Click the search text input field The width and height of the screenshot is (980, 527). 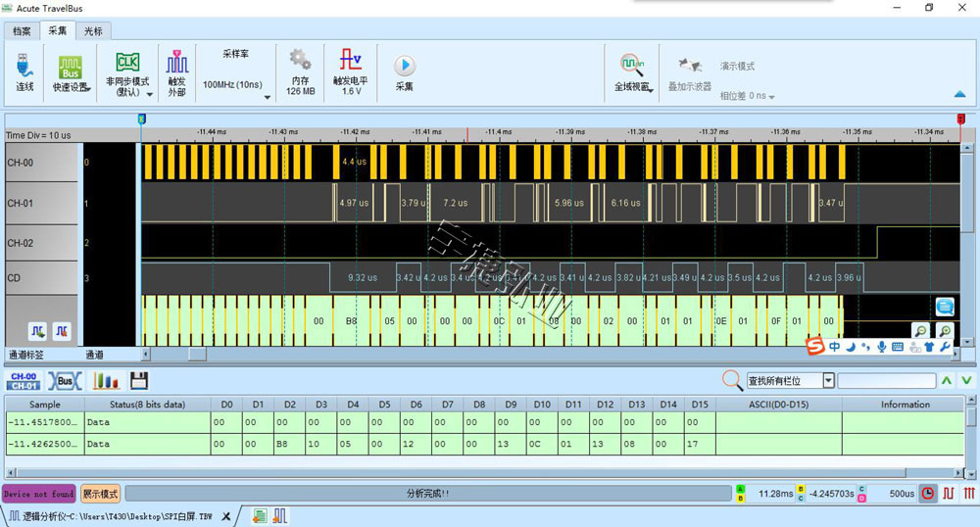(x=886, y=380)
